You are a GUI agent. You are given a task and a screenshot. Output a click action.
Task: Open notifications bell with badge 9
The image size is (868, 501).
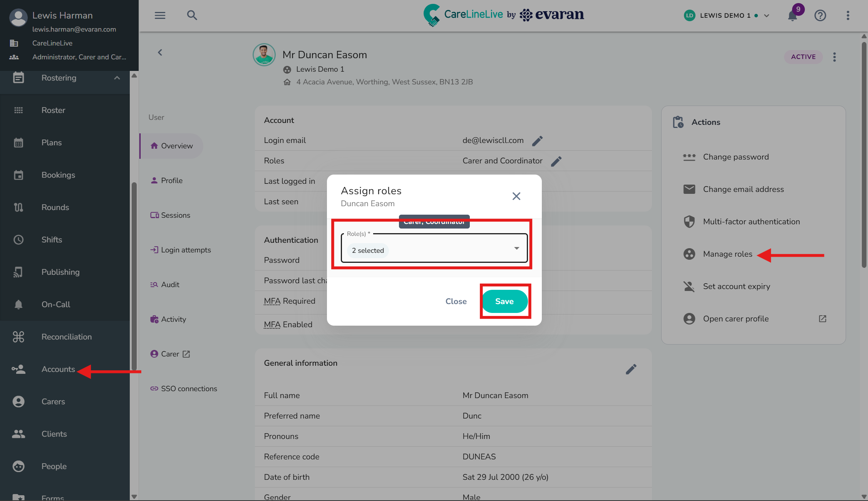pos(793,15)
